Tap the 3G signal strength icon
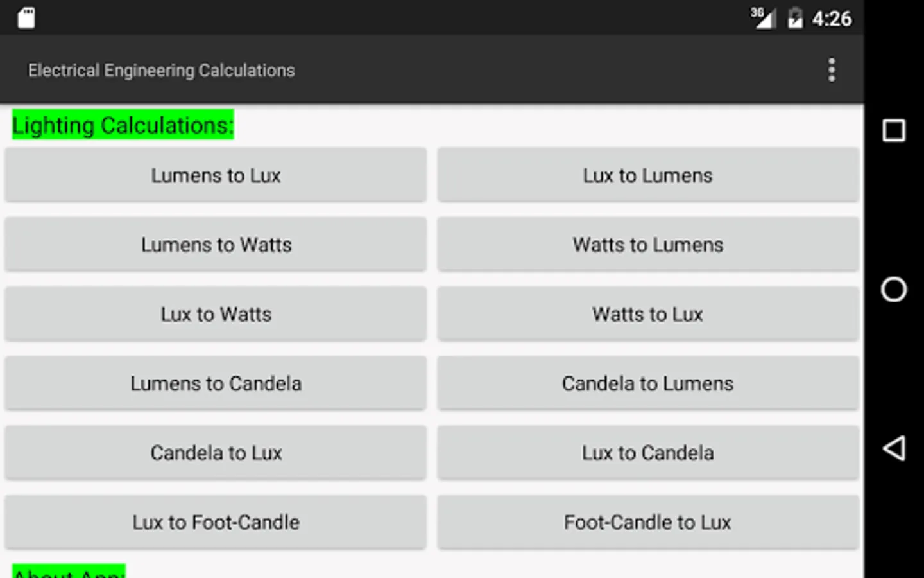The width and height of the screenshot is (924, 578). pos(763,18)
